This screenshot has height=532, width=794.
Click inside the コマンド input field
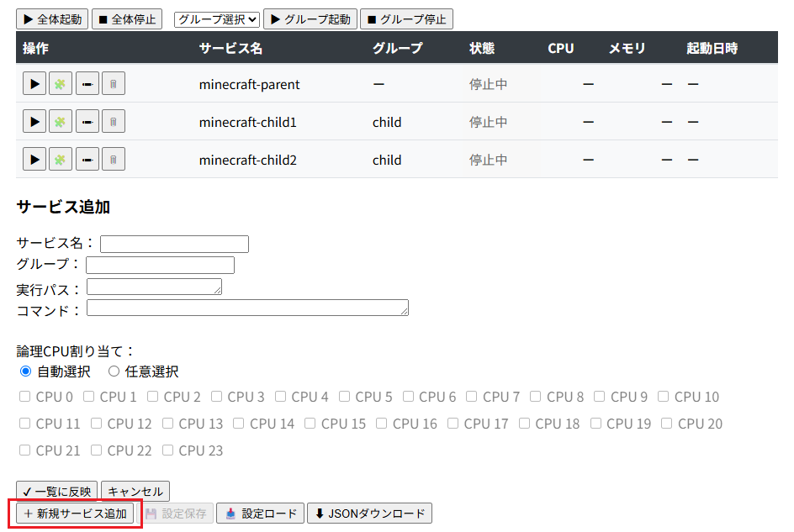[248, 308]
